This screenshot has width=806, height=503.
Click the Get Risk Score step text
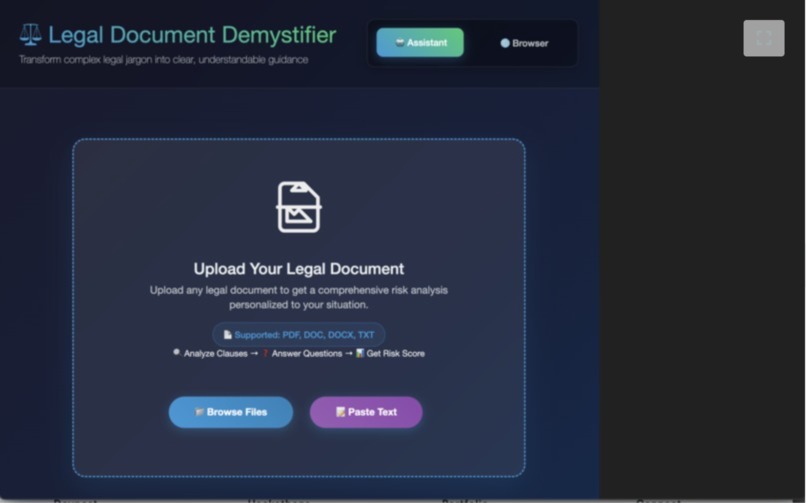pos(395,353)
